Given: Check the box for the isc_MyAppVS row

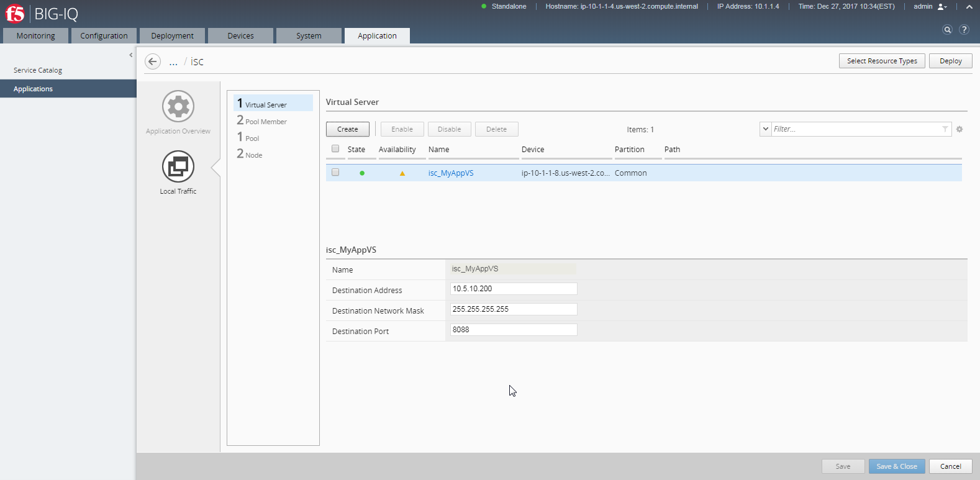Looking at the screenshot, I should coord(335,173).
